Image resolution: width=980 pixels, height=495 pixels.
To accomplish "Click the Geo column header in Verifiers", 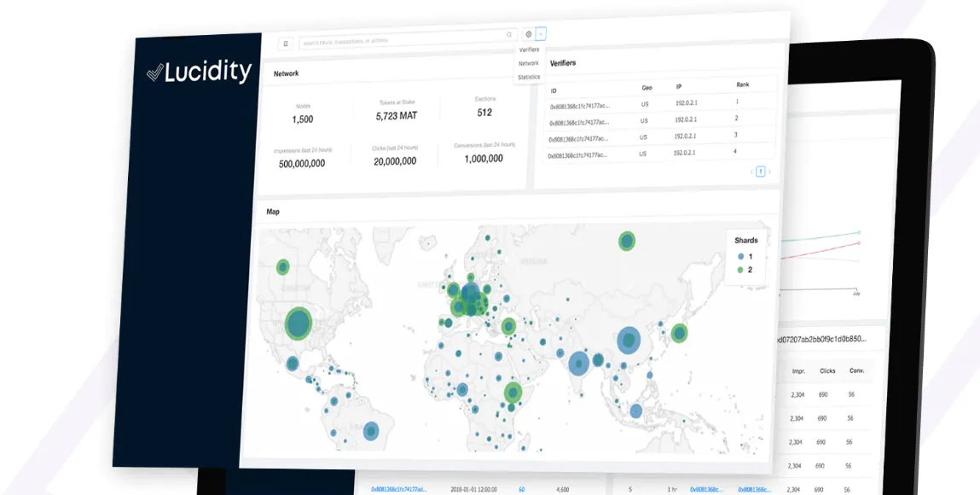I will click(x=647, y=88).
